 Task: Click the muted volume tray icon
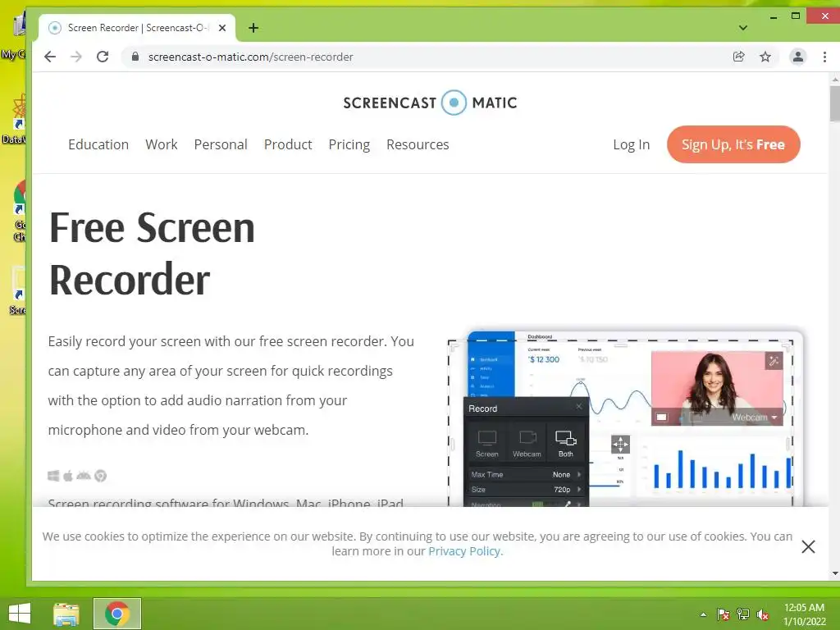pyautogui.click(x=763, y=614)
